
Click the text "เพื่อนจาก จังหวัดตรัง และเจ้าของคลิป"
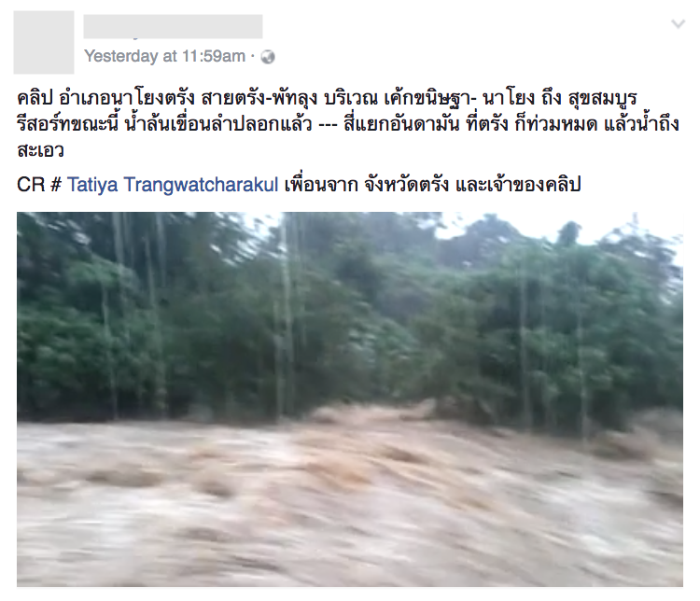[x=432, y=185]
